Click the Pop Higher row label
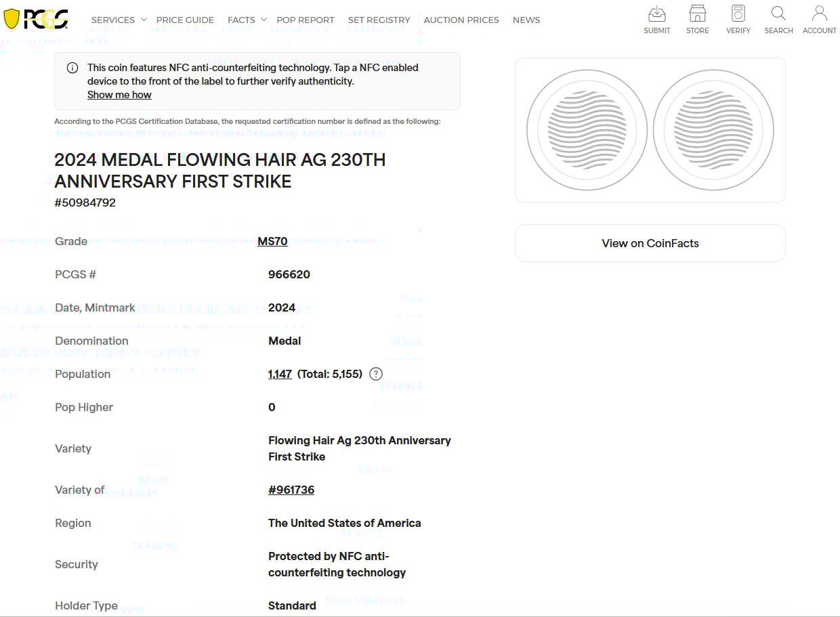Image resolution: width=840 pixels, height=617 pixels. pyautogui.click(x=84, y=407)
